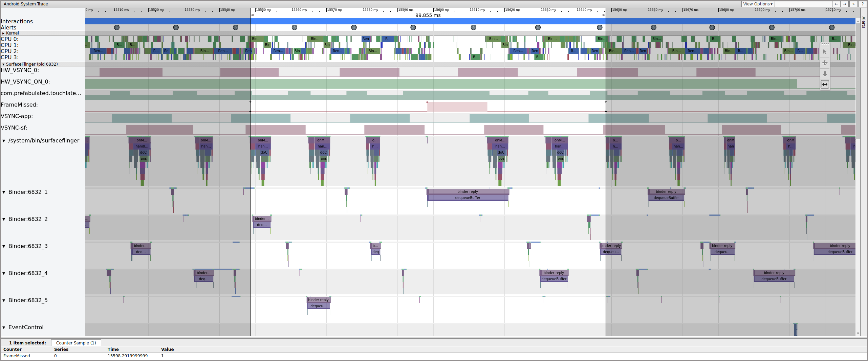Open the View Options menu

(x=758, y=4)
